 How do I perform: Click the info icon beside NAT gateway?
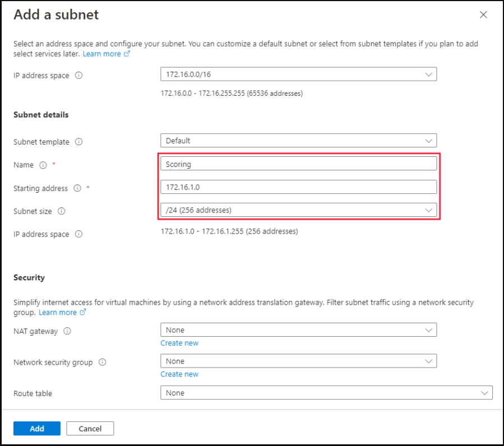click(x=67, y=331)
